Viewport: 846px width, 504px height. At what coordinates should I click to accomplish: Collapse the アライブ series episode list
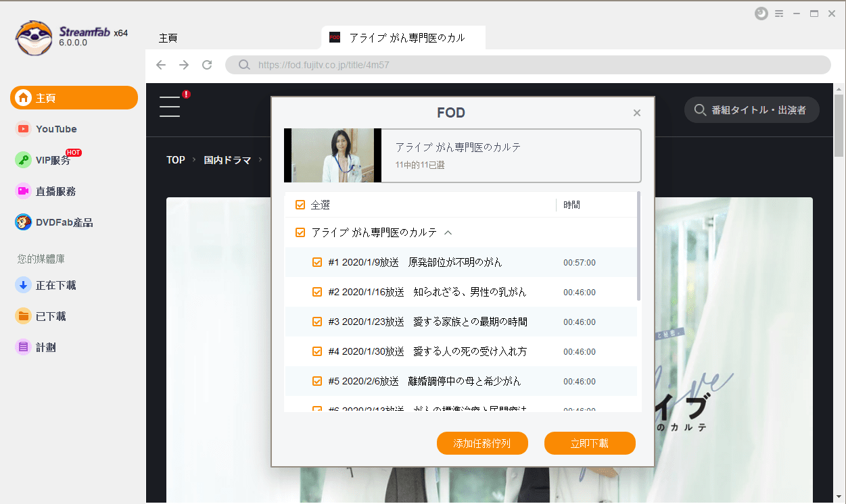point(448,232)
